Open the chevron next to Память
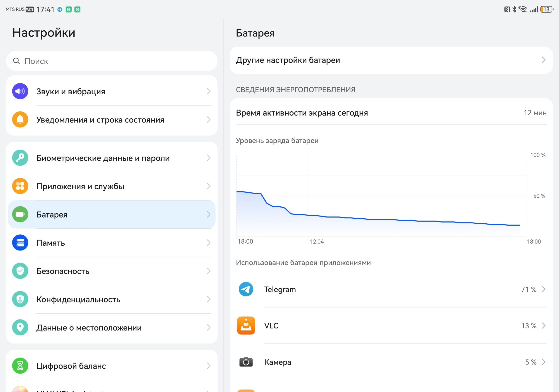Image resolution: width=559 pixels, height=392 pixels. (208, 242)
